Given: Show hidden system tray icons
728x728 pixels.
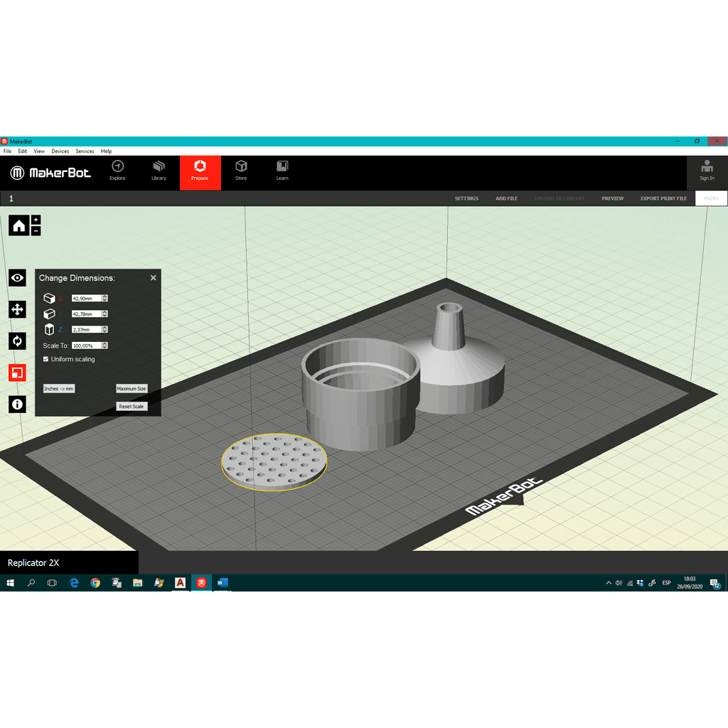Looking at the screenshot, I should coord(609,583).
